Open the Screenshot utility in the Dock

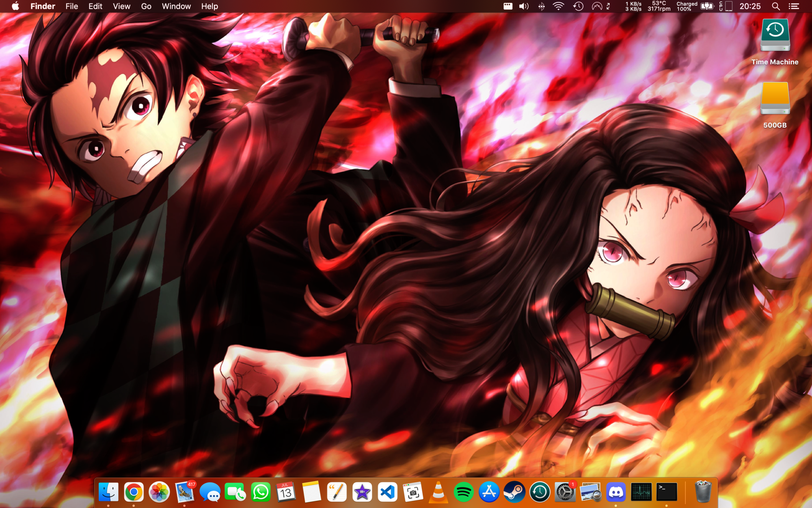pos(413,492)
